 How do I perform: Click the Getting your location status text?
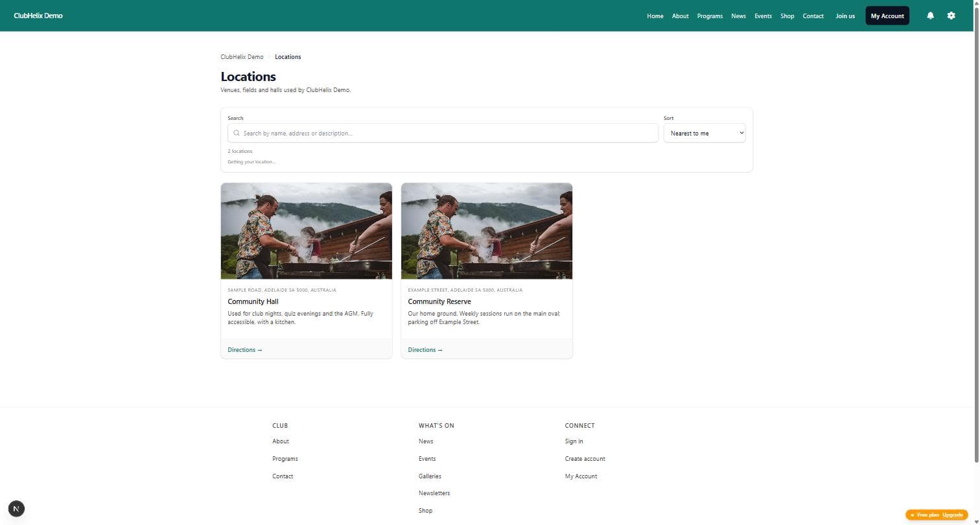point(251,161)
